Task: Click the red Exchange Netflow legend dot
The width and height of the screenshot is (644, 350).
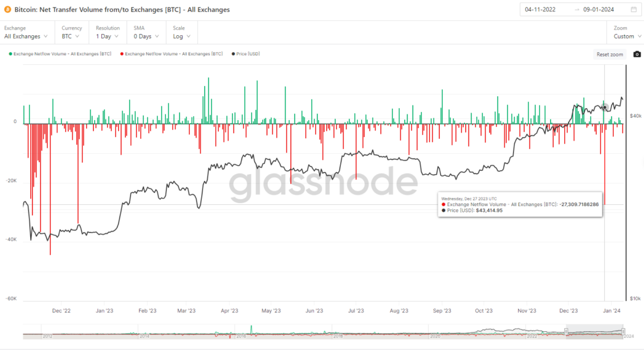Action: (121, 54)
